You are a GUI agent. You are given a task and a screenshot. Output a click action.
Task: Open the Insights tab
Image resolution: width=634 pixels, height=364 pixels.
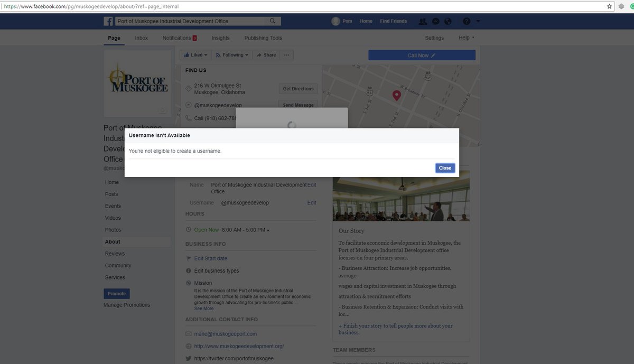click(x=220, y=38)
